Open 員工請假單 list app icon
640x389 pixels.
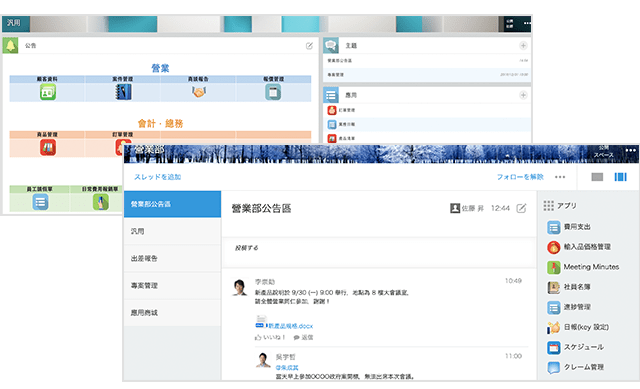(40, 202)
